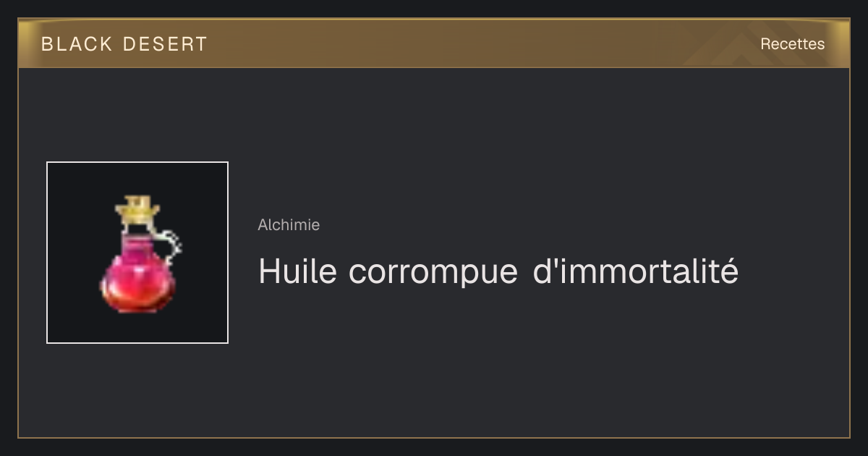This screenshot has height=456, width=868.
Task: Open the Recettes section link
Action: (x=792, y=44)
